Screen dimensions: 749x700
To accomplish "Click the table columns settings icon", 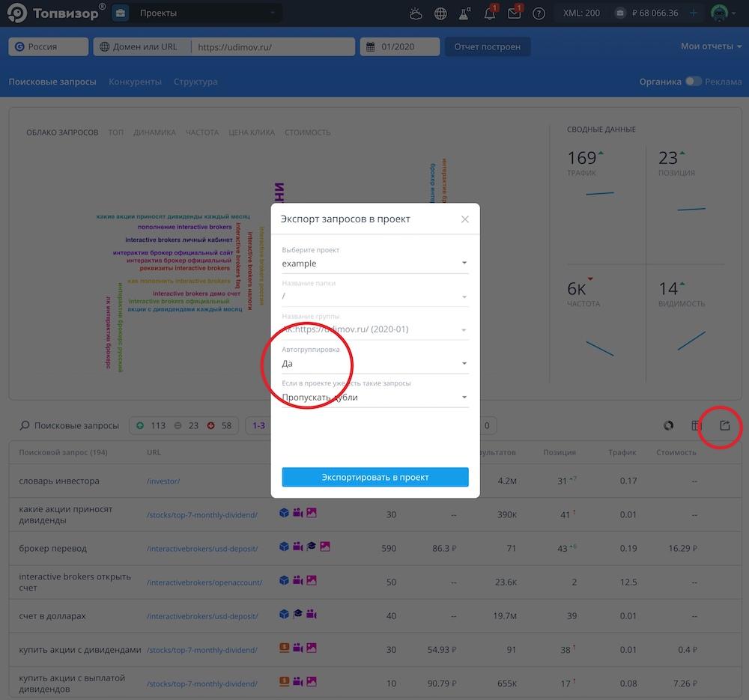I will 696,425.
